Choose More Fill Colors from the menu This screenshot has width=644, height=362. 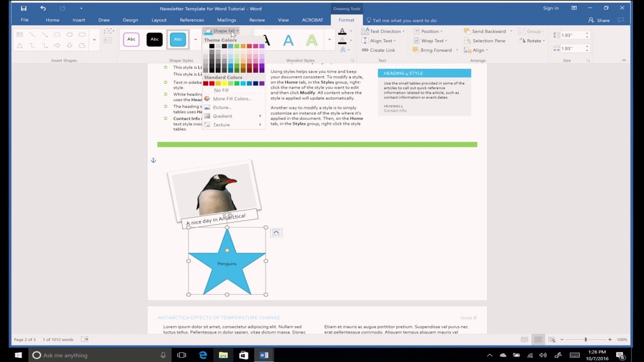pyautogui.click(x=231, y=99)
